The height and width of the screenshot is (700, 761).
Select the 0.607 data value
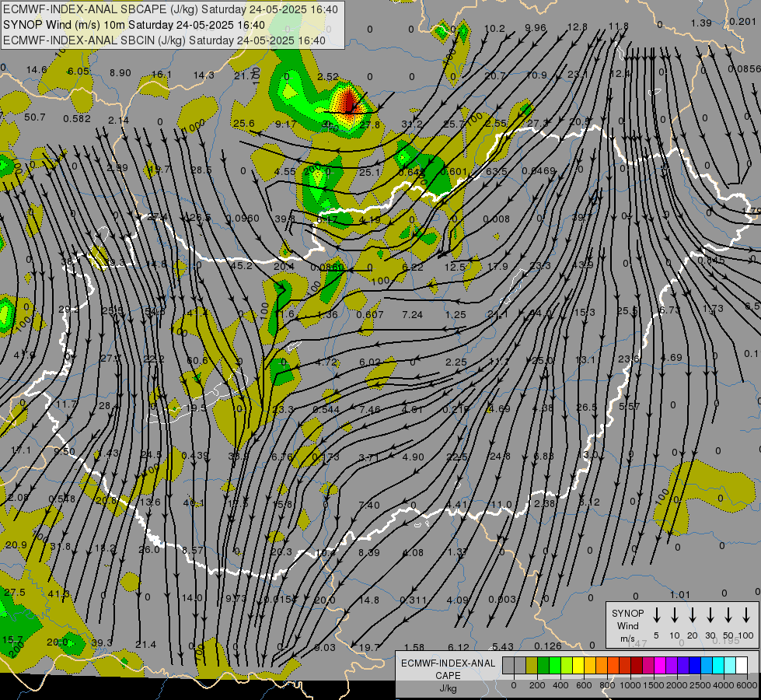click(370, 315)
